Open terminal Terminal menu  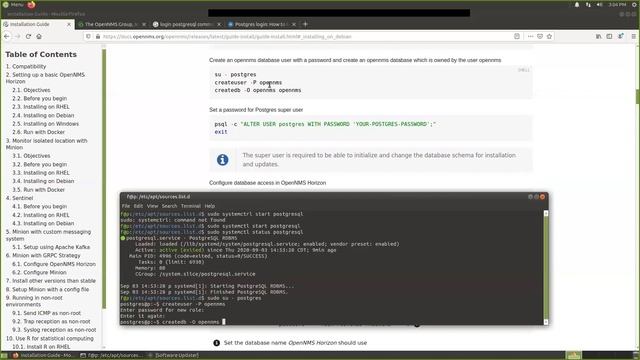(x=191, y=206)
